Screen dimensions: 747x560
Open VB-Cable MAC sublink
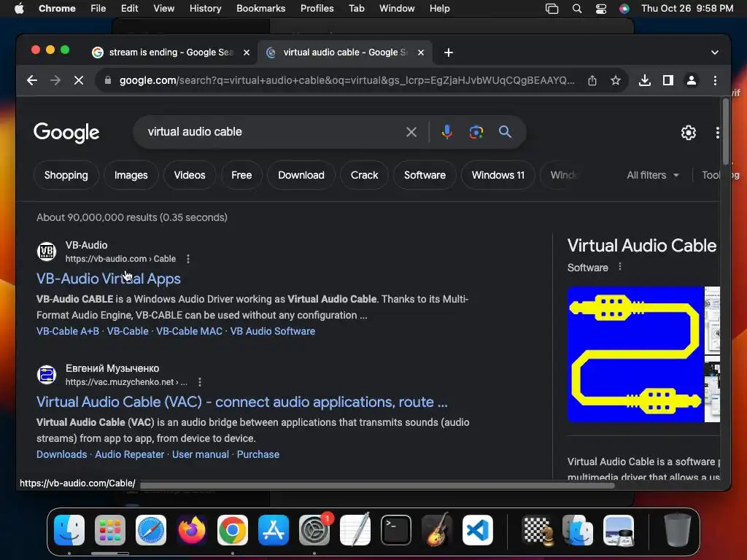(189, 331)
